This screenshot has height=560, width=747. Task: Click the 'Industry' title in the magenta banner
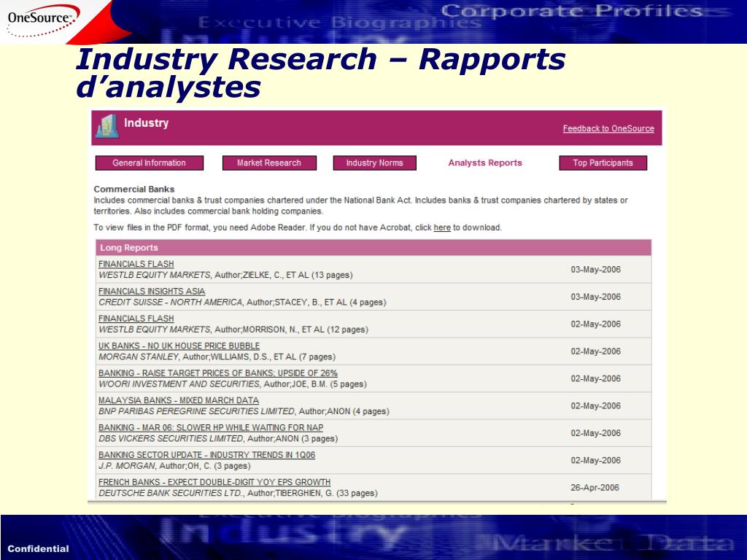point(146,122)
